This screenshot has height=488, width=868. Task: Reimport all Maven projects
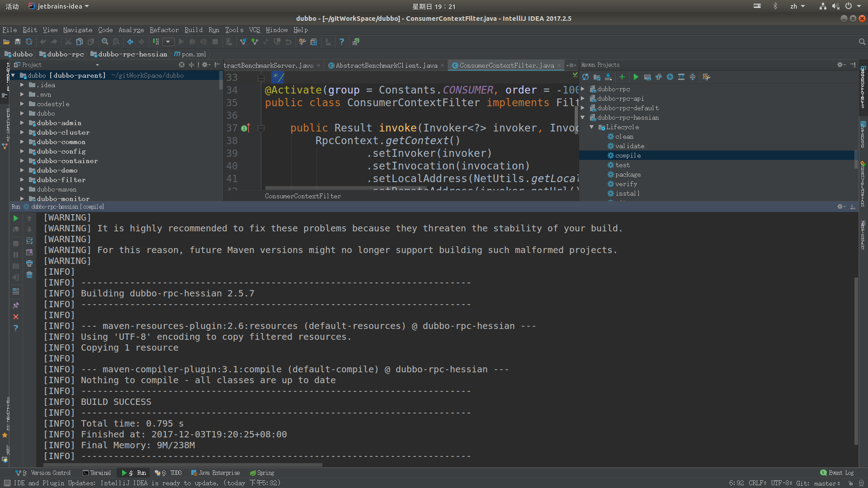[585, 77]
